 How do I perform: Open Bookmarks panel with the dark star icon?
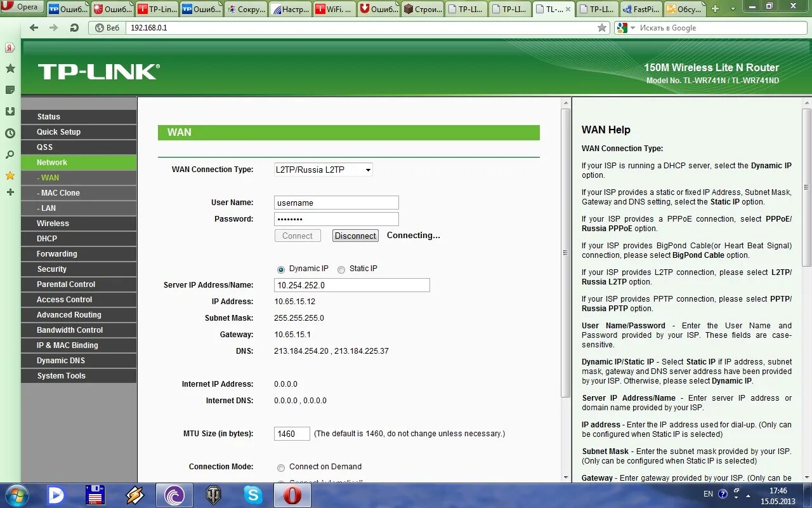tap(10, 69)
